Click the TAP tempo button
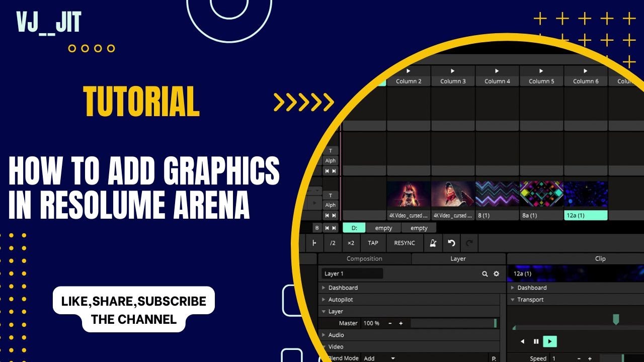This screenshot has height=362, width=644. [373, 243]
